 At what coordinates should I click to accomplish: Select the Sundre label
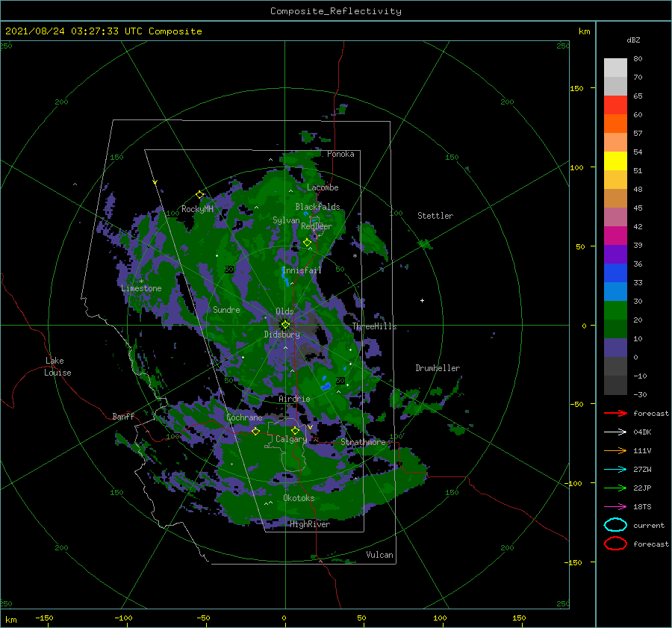[226, 309]
